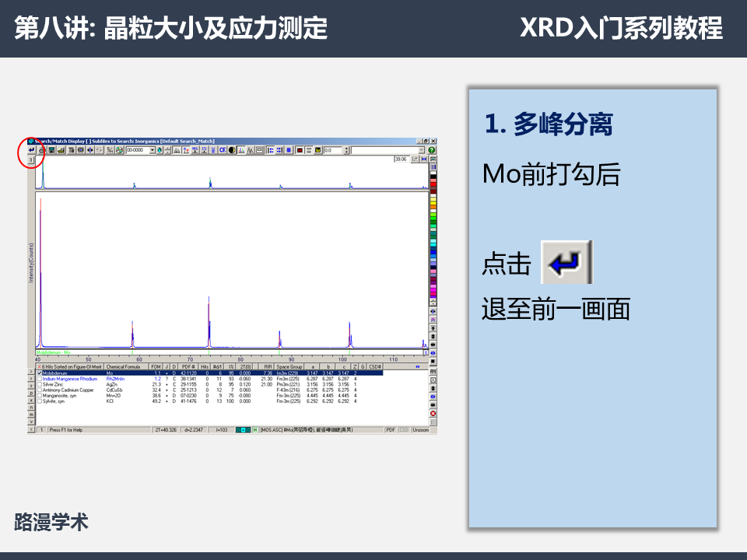Click the 'PDF-#' column header

coord(188,366)
